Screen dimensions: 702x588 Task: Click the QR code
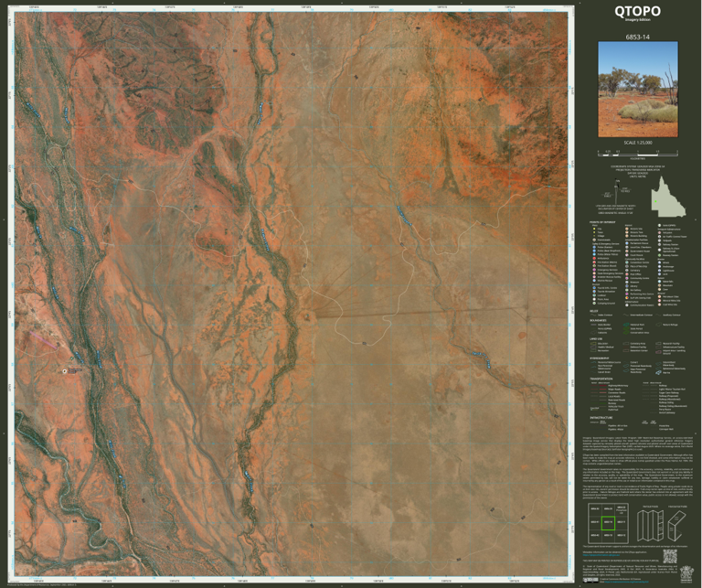click(670, 556)
